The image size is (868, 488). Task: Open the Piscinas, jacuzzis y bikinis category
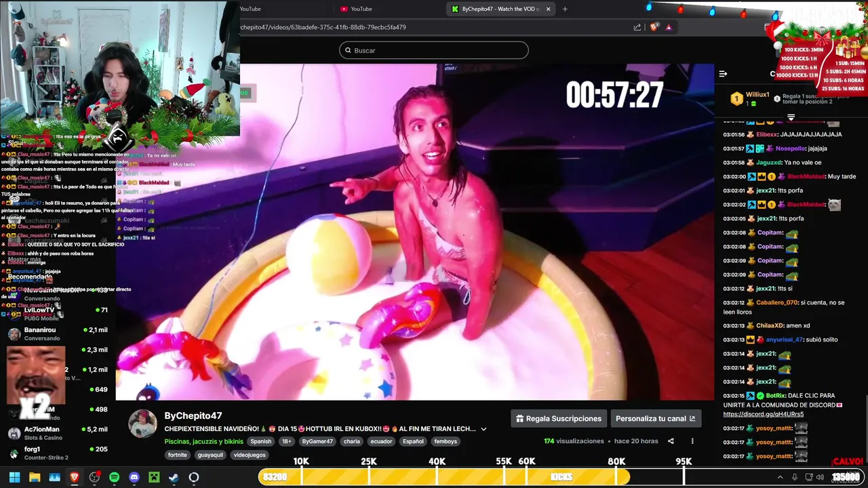click(x=203, y=441)
